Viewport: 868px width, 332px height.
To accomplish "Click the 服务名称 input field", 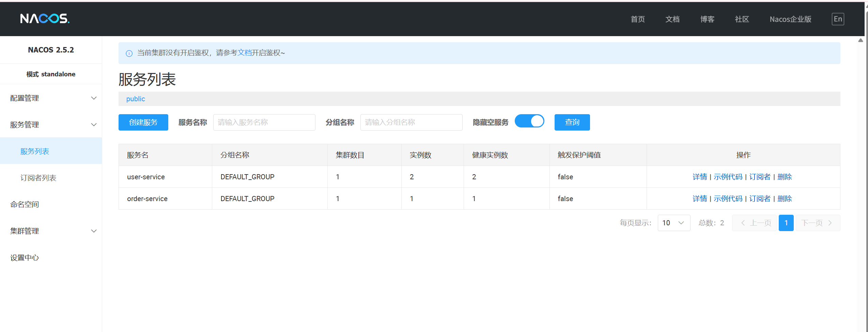I will (264, 122).
